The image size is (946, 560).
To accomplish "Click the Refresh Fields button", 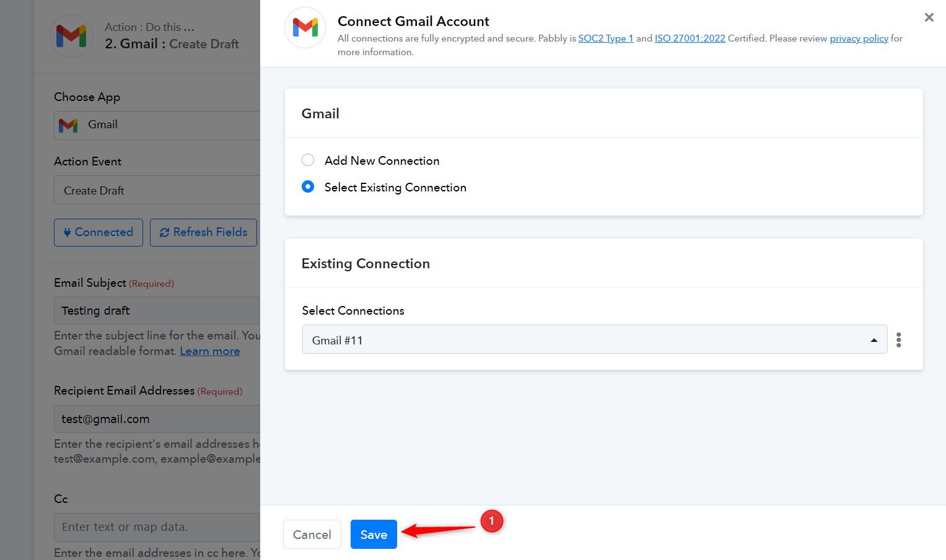I will [x=203, y=232].
